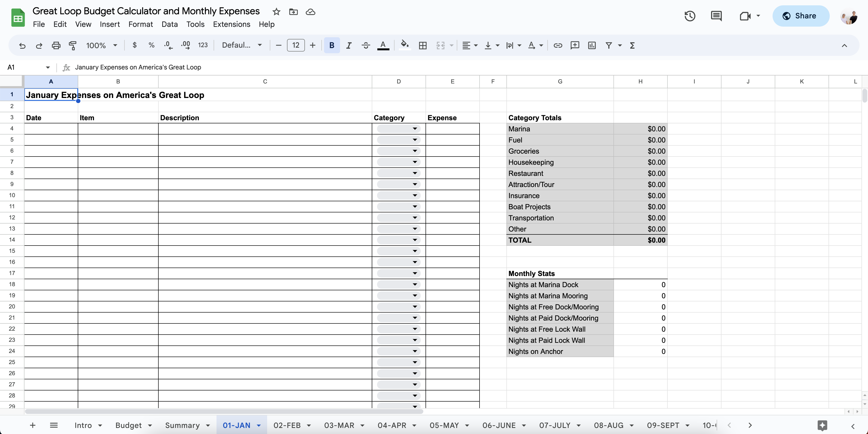
Task: Collapse the toolbar with up chevron
Action: point(844,45)
